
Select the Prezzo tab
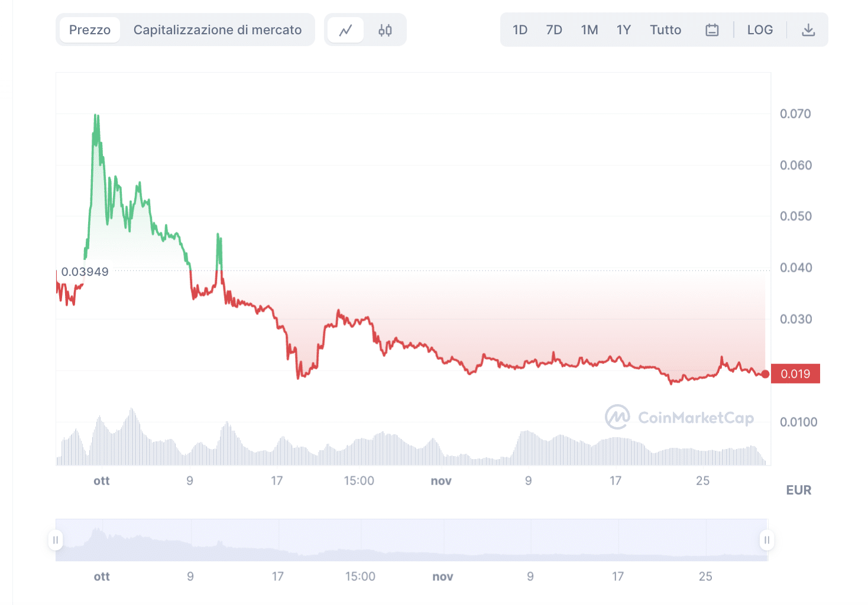[90, 30]
